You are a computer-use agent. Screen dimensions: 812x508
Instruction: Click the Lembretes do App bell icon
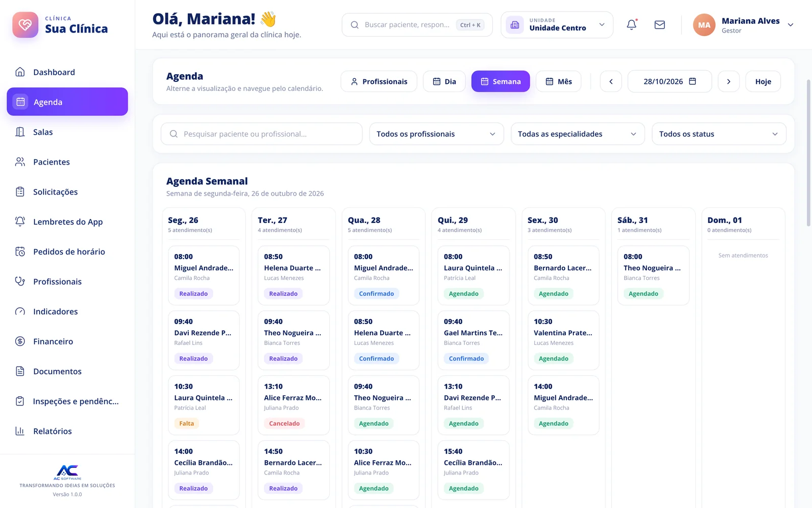(x=20, y=221)
